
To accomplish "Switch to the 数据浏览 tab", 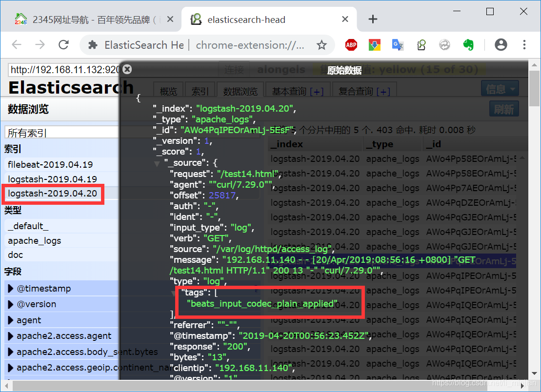I will pyautogui.click(x=240, y=91).
